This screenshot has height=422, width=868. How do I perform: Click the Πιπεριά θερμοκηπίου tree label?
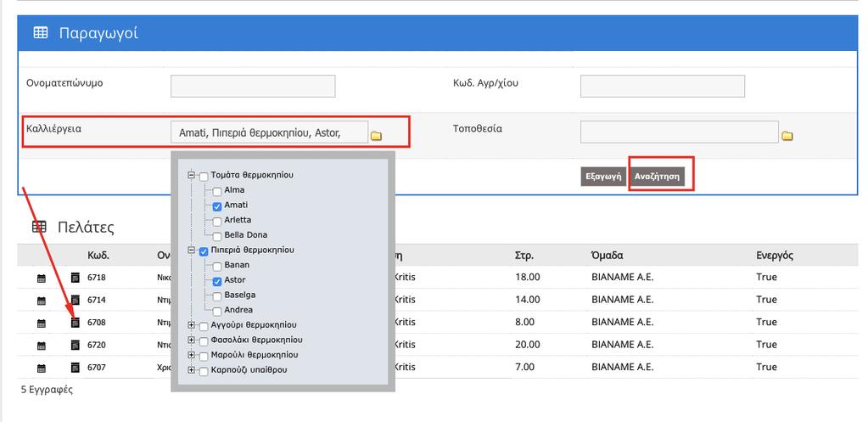click(253, 250)
